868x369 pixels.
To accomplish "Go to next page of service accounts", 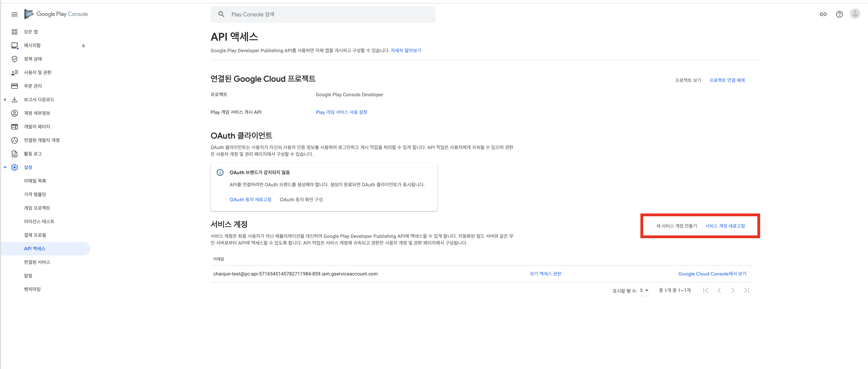I will click(x=733, y=290).
